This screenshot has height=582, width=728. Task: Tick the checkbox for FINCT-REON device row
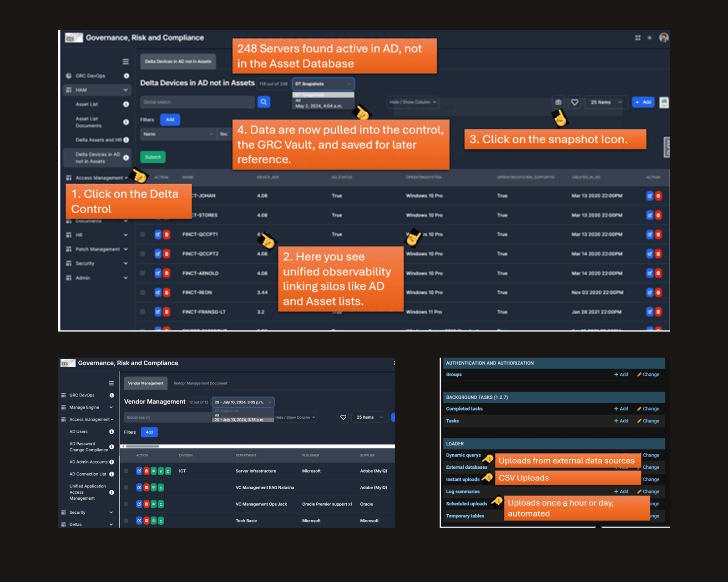tap(142, 292)
